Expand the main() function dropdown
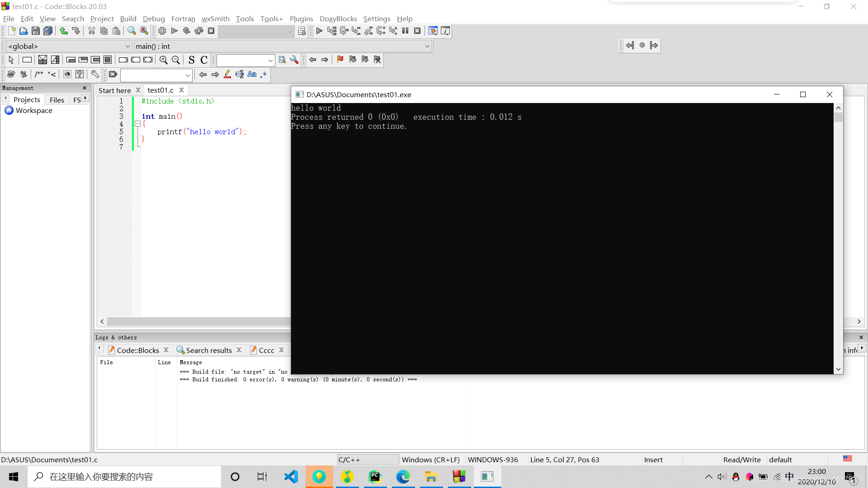This screenshot has height=488, width=868. coord(428,46)
